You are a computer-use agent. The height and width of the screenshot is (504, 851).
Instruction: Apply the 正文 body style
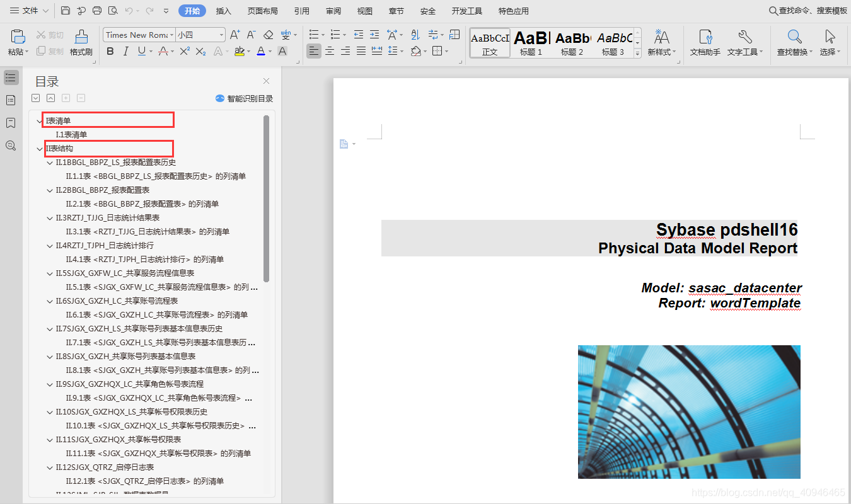point(490,43)
